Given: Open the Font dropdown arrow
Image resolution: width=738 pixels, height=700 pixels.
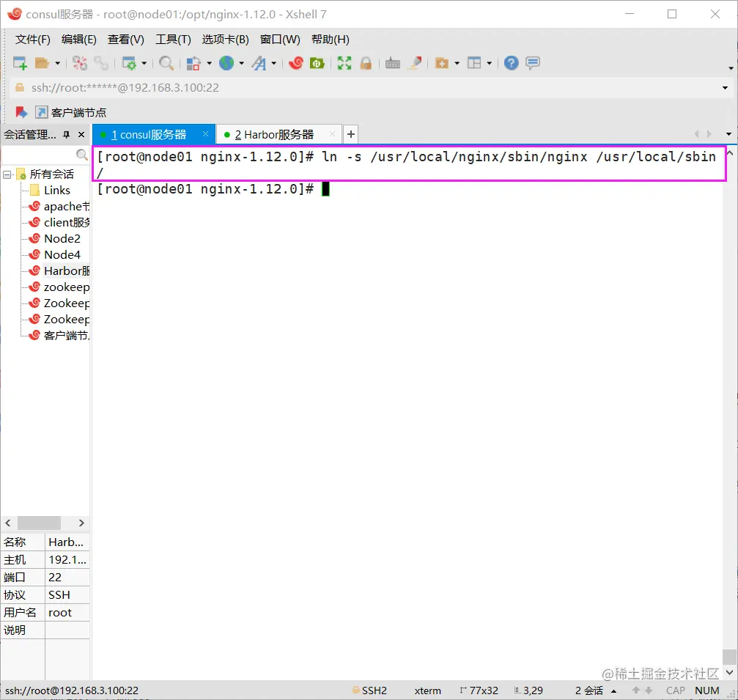Looking at the screenshot, I should coord(274,62).
